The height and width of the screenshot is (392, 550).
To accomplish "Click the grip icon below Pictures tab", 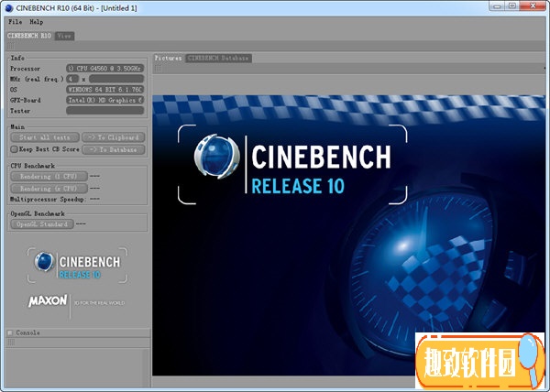I will pyautogui.click(x=159, y=69).
